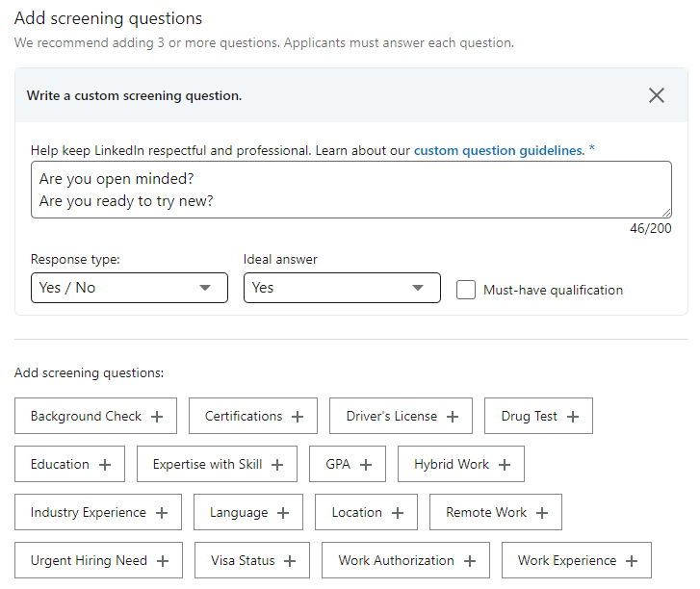
Task: Enable the Must-have qualification checkbox
Action: click(466, 290)
